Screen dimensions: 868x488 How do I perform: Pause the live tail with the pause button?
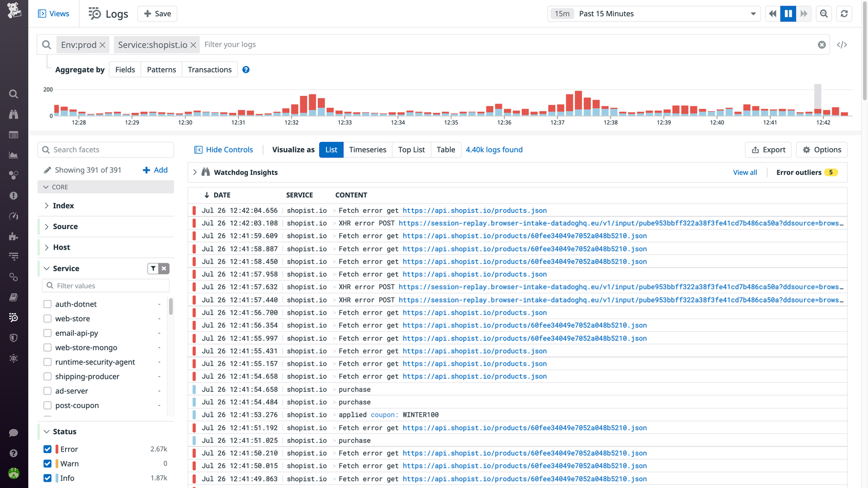coord(788,13)
